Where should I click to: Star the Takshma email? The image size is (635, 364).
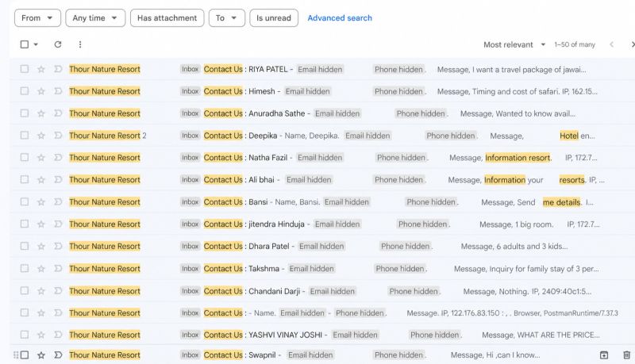41,269
